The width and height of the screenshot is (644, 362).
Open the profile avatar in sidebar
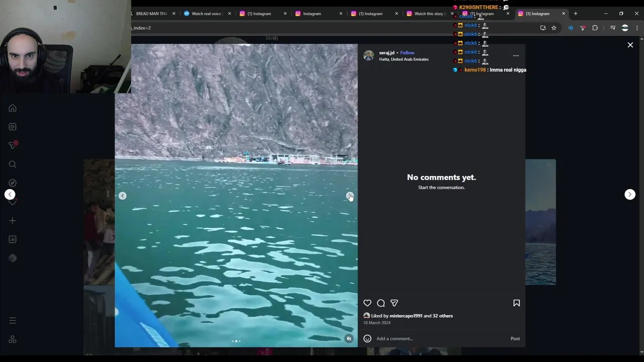coord(13,258)
